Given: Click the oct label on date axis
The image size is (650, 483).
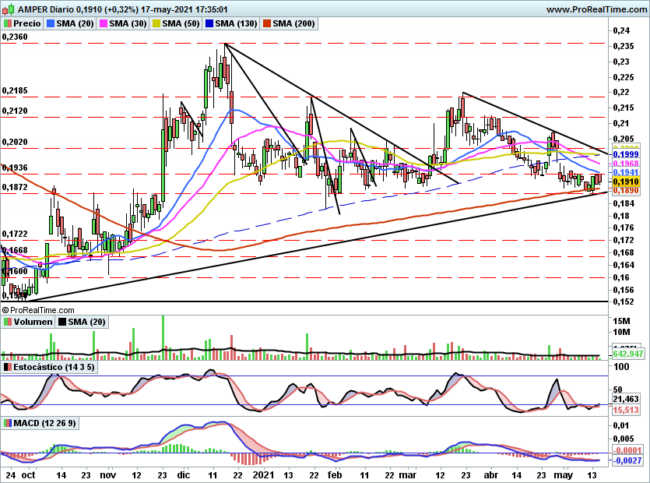Looking at the screenshot, I should coord(29,475).
